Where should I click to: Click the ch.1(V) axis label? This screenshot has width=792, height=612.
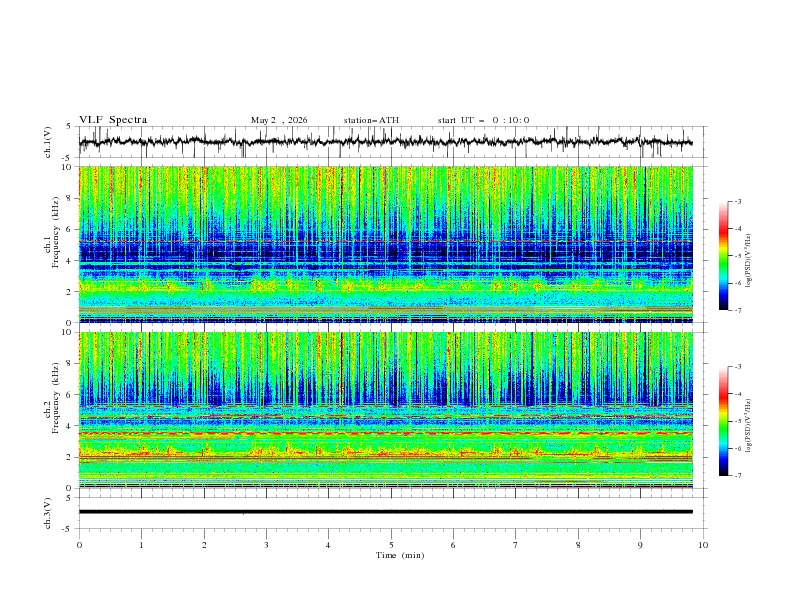pyautogui.click(x=48, y=142)
